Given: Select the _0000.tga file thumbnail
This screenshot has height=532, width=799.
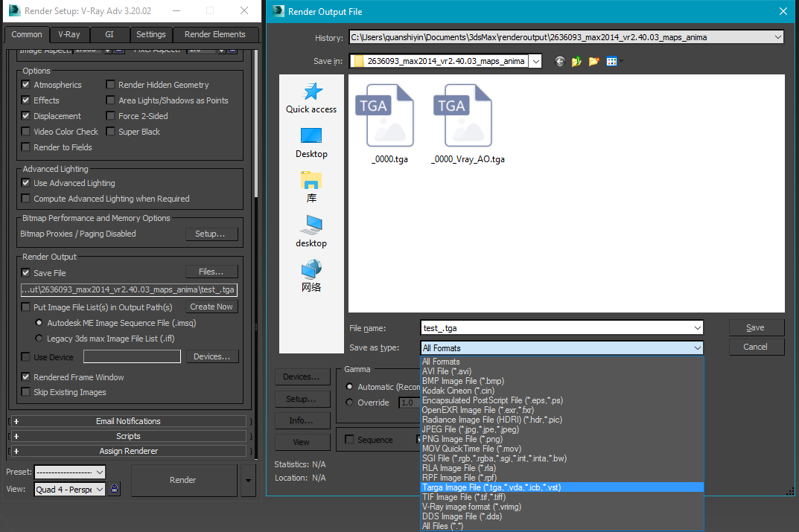Looking at the screenshot, I should (389, 124).
